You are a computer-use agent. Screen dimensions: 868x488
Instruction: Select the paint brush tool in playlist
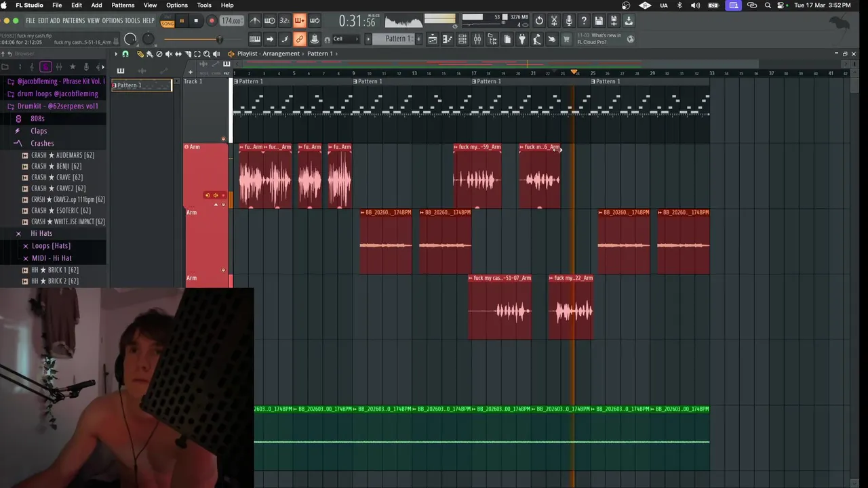[x=150, y=54]
